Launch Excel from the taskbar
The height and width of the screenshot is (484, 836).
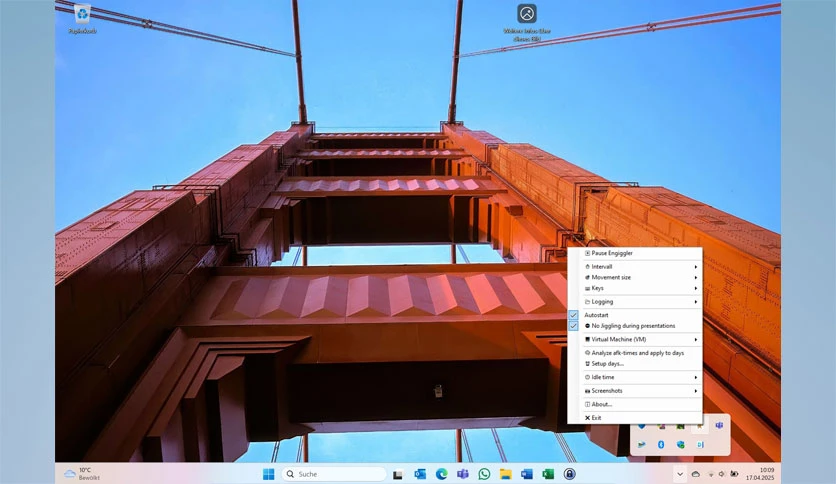(548, 474)
